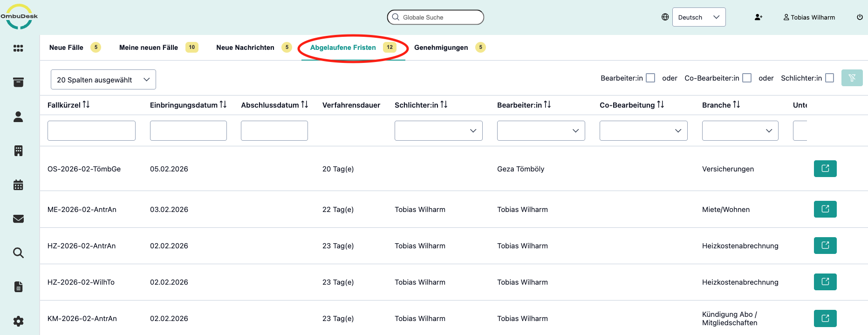
Task: Switch to the Genehmigungen tab
Action: pyautogui.click(x=441, y=48)
